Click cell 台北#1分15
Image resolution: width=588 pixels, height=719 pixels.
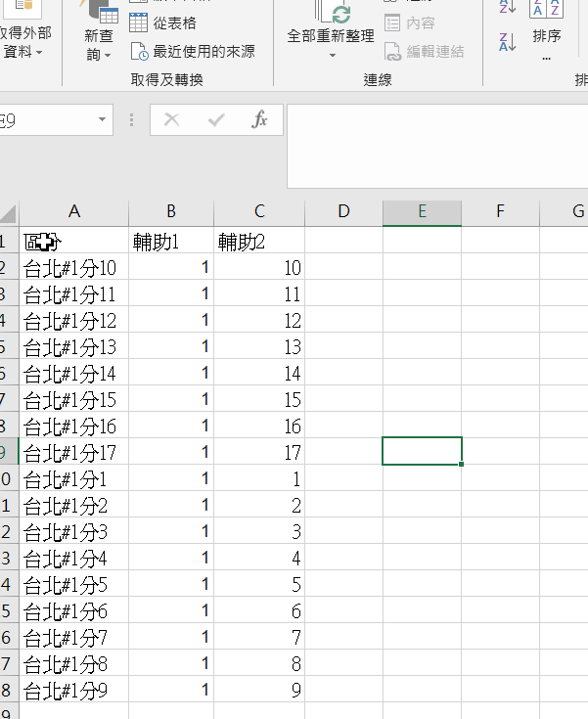click(x=73, y=399)
